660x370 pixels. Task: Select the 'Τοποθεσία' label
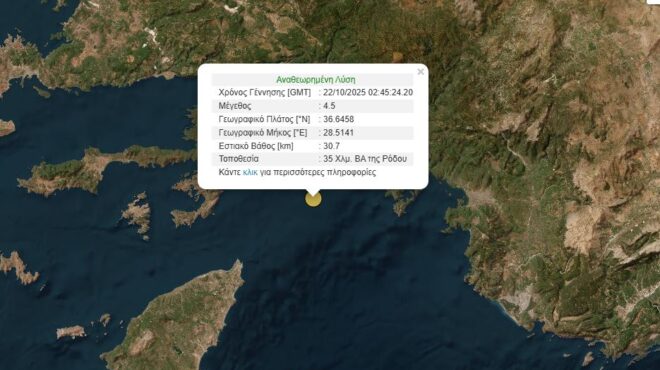click(x=239, y=159)
